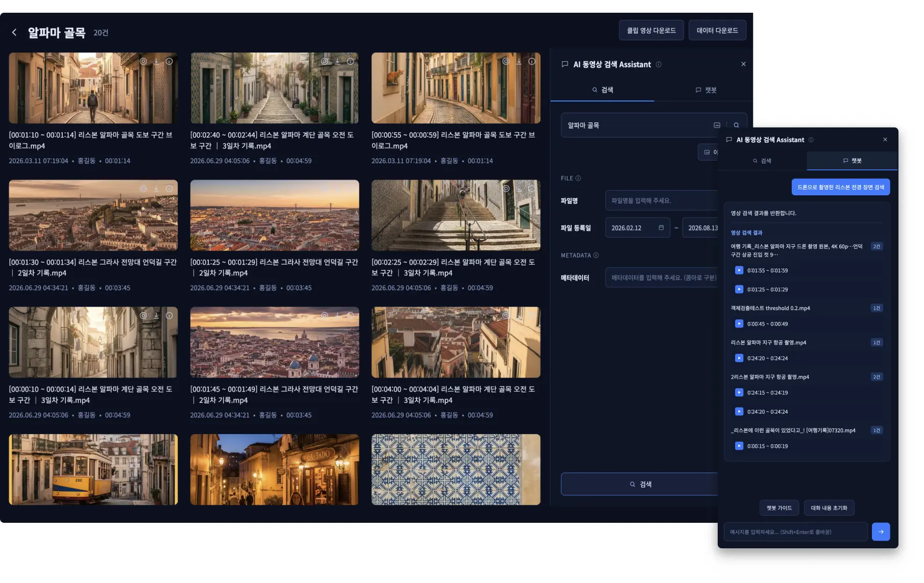
Task: Switch to the 챗봇 tab in the back panel
Action: 706,90
